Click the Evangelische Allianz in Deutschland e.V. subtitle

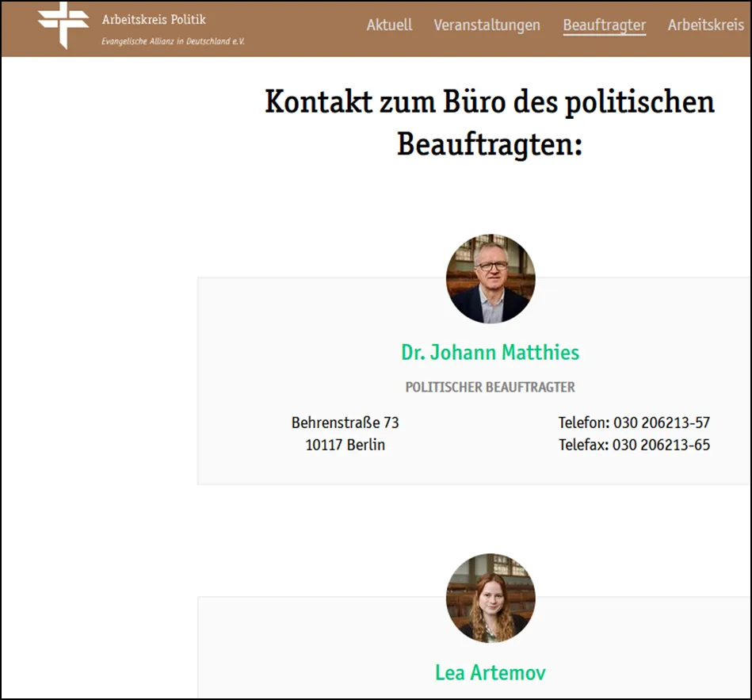coord(173,40)
